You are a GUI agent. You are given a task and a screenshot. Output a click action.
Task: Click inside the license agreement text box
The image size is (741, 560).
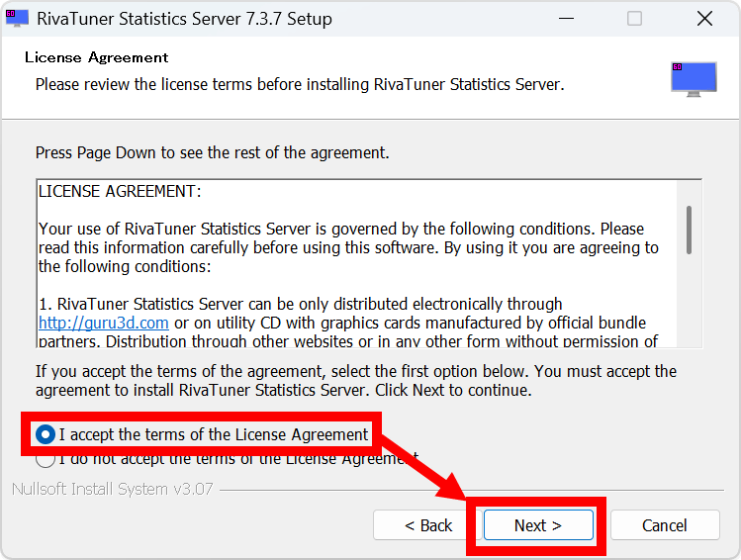[356, 277]
